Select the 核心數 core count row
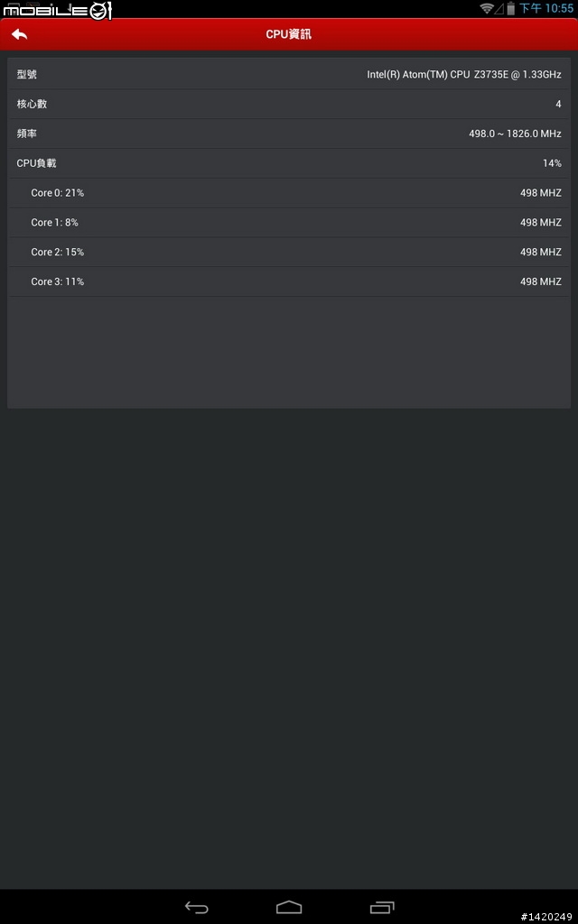The image size is (578, 924). (289, 105)
